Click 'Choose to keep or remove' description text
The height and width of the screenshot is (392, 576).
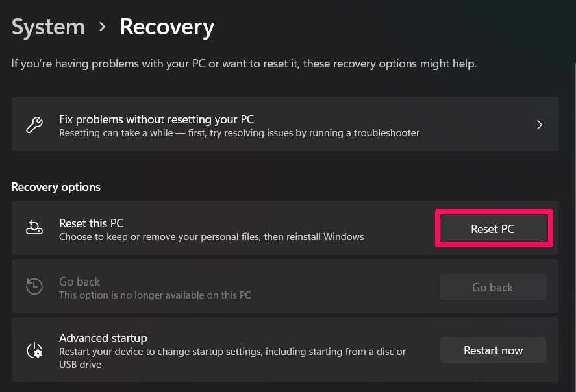coord(211,237)
